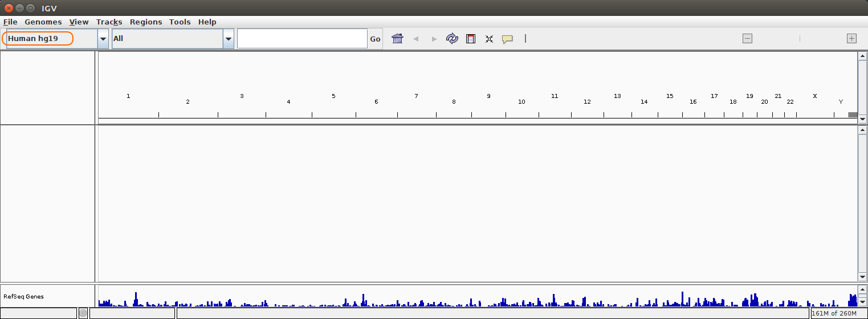
Task: Toggle the yellow popup behavior speech bubble icon
Action: point(507,39)
